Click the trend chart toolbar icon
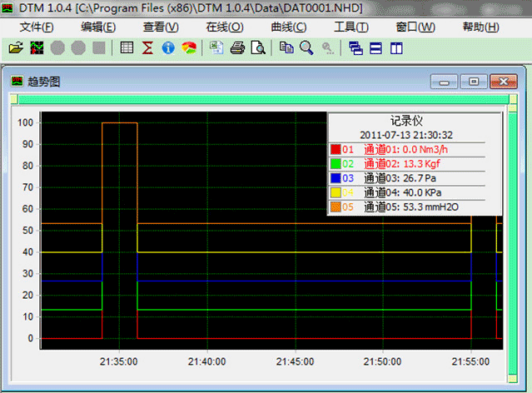This screenshot has width=532, height=393. click(x=37, y=48)
